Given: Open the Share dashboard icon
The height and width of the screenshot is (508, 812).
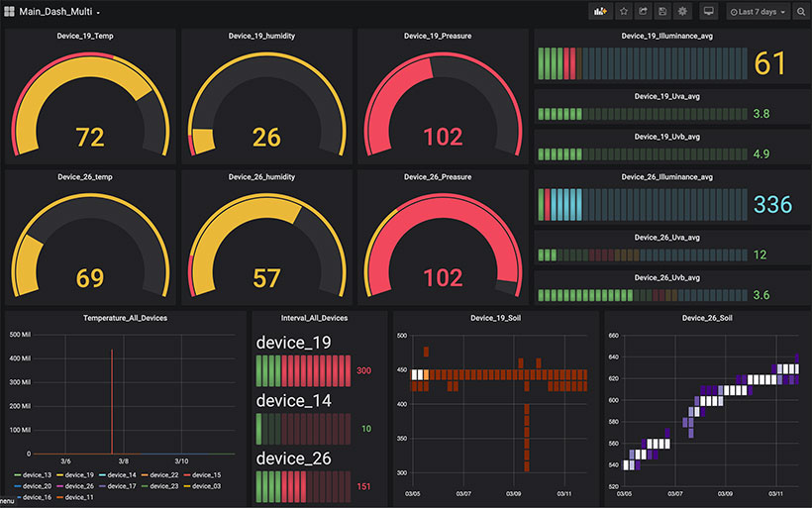Looking at the screenshot, I should tap(644, 12).
